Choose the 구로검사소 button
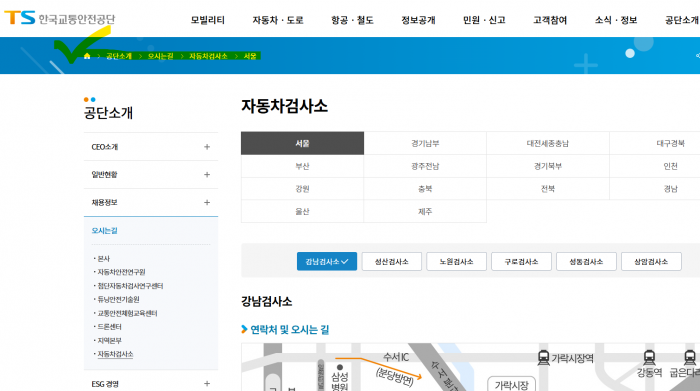The width and height of the screenshot is (700, 391). pos(521,262)
